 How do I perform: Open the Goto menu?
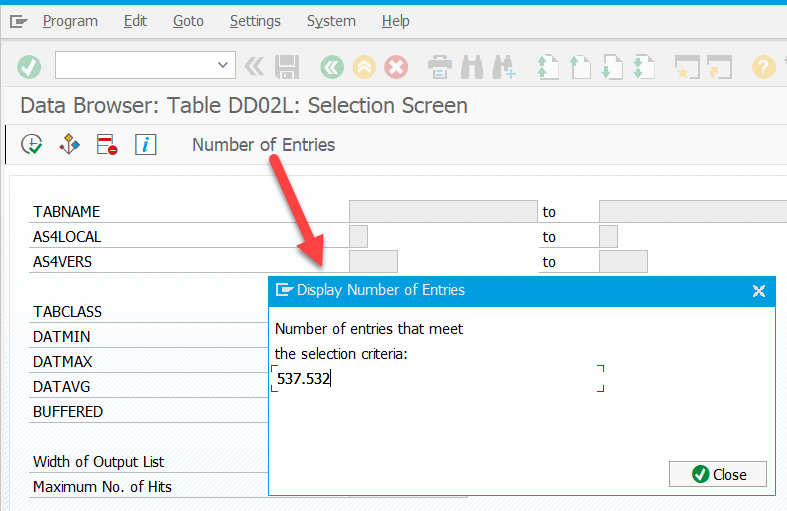click(x=188, y=21)
